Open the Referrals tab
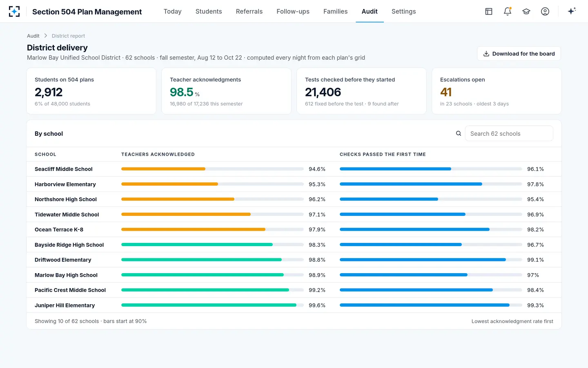Viewport: 588px width, 368px height. pyautogui.click(x=249, y=11)
